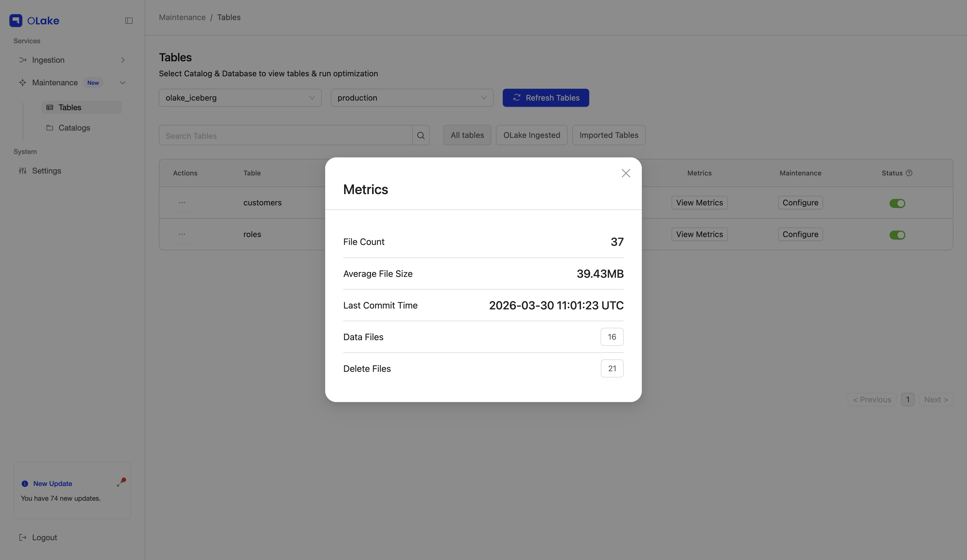Screen dimensions: 967x560
Task: Click the OLake logo icon
Action: click(15, 20)
